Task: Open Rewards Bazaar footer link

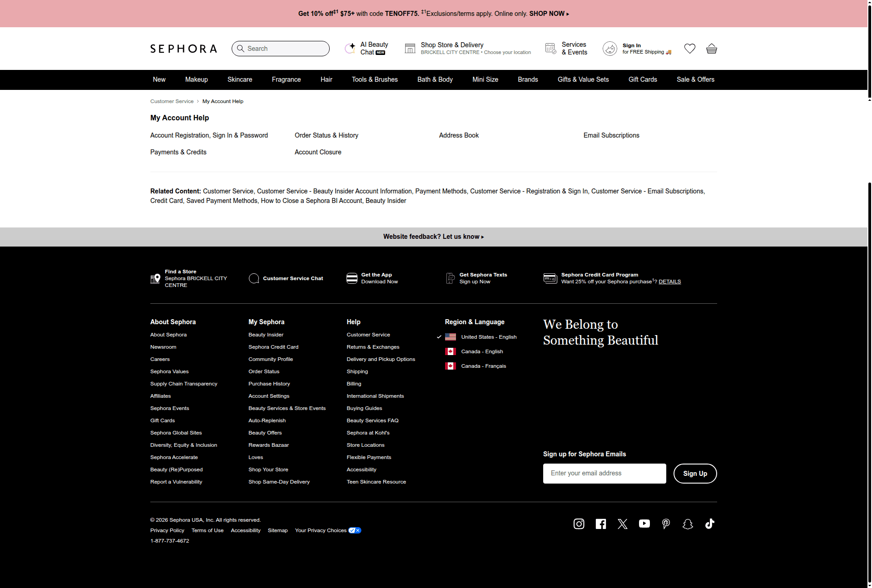Action: point(268,445)
